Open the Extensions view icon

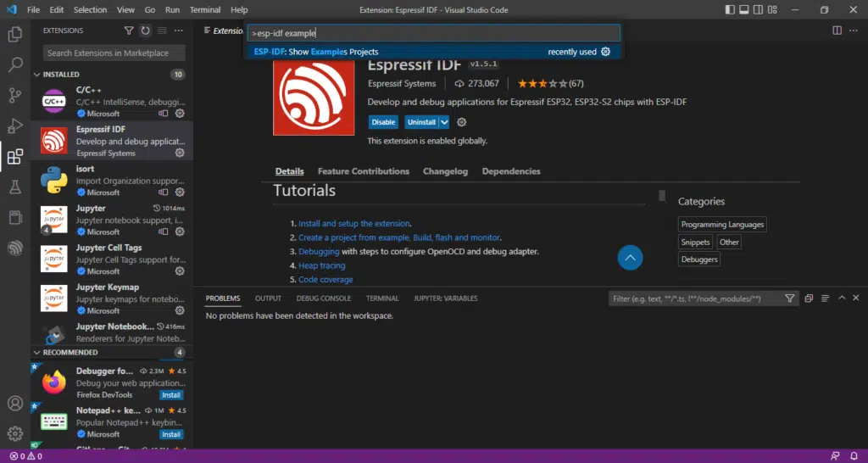15,157
